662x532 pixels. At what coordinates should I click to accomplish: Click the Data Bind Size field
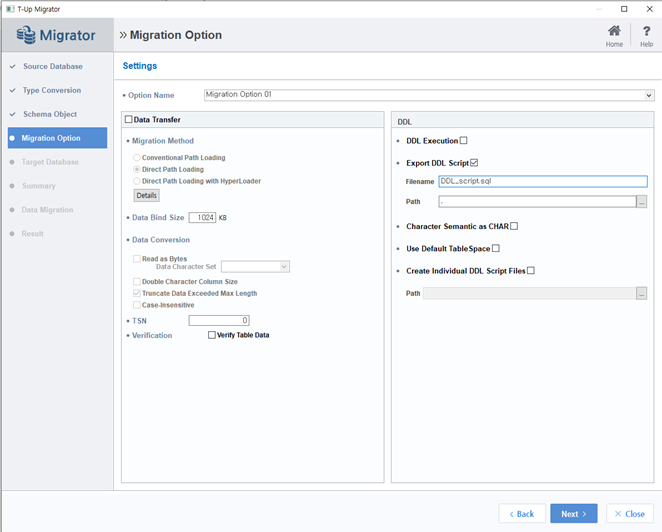202,217
